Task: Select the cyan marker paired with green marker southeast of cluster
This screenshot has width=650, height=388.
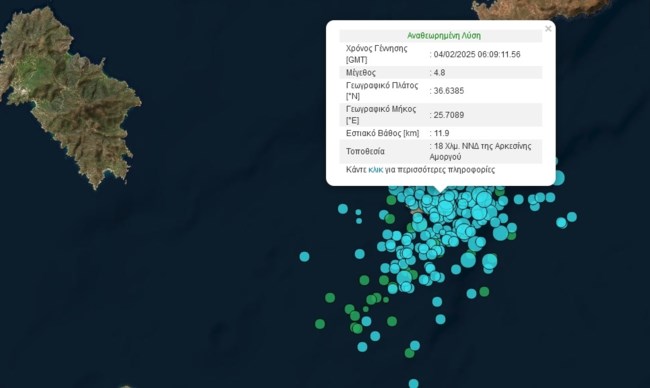Action: 471,293
